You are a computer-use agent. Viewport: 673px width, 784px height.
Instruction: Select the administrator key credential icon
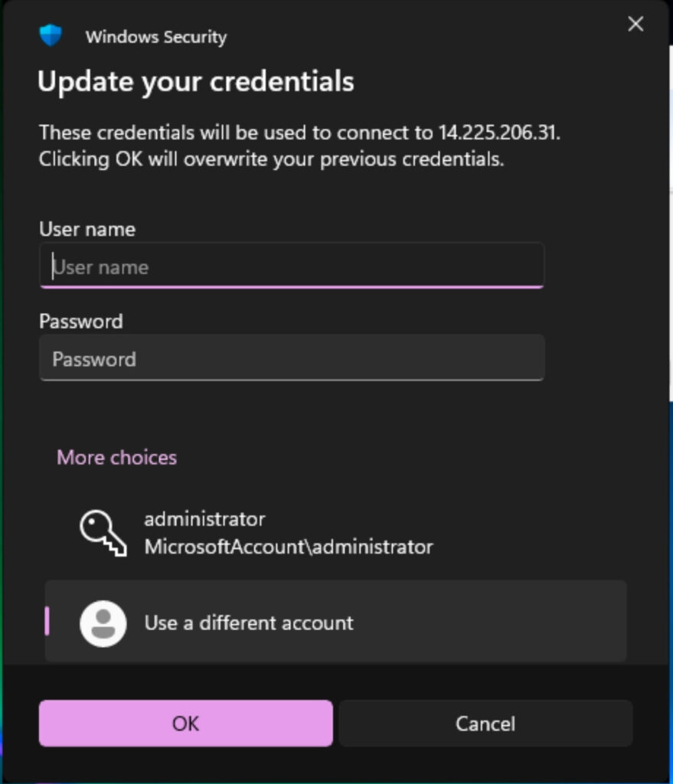(x=103, y=532)
